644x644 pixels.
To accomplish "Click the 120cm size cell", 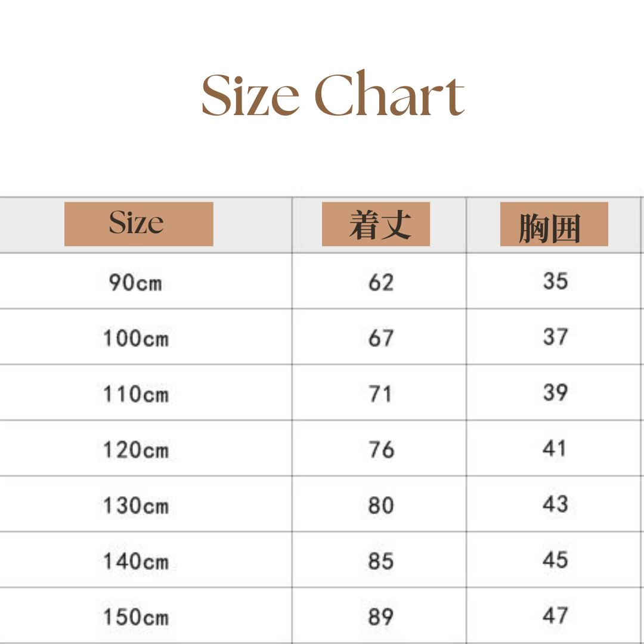I will [x=136, y=450].
